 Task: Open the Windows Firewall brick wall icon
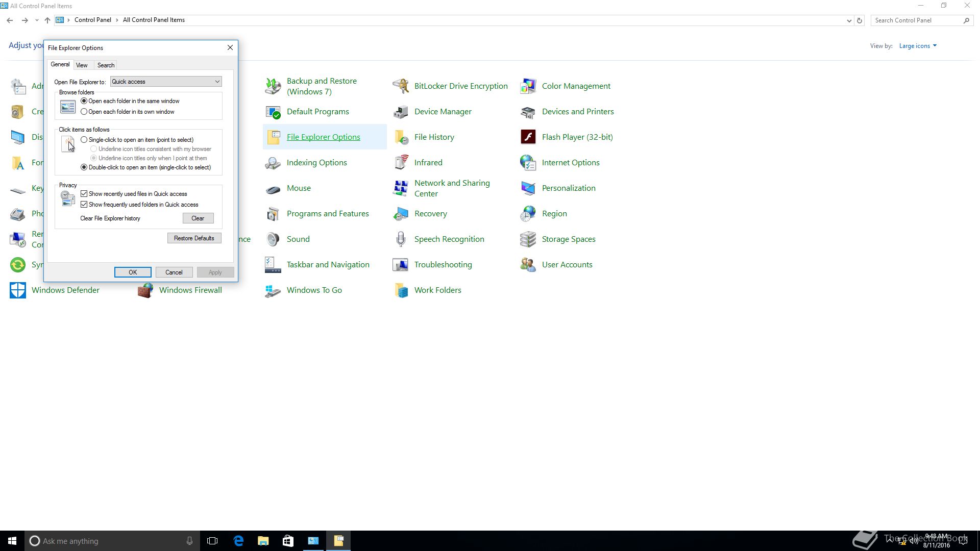pos(145,290)
